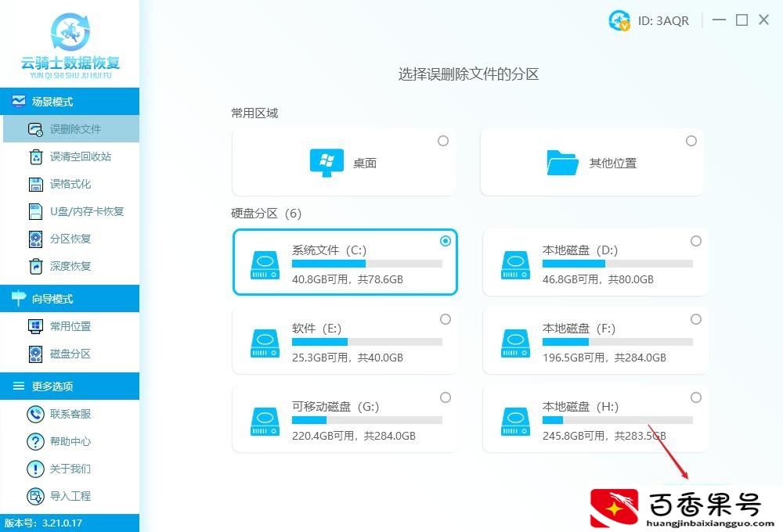Screen dimensions: 783x532
Task: Click the drive icon for 软件 (E:)
Action: coord(265,343)
